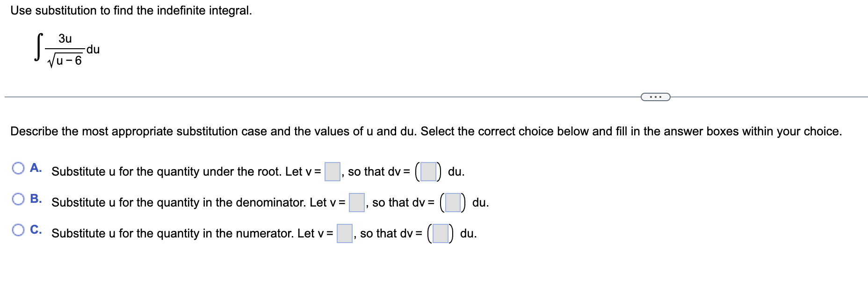This screenshot has height=296, width=868.
Task: Select radio button for choice C
Action: coord(18,230)
